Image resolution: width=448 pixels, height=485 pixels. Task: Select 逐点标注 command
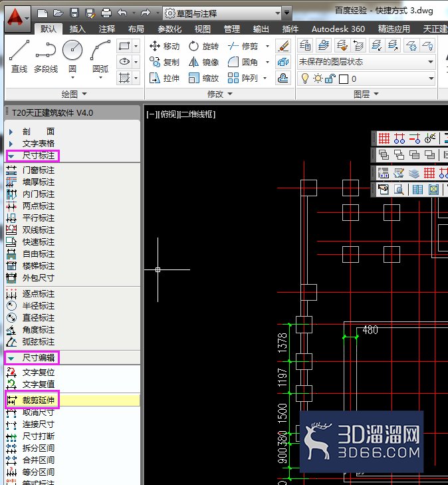pyautogui.click(x=39, y=293)
